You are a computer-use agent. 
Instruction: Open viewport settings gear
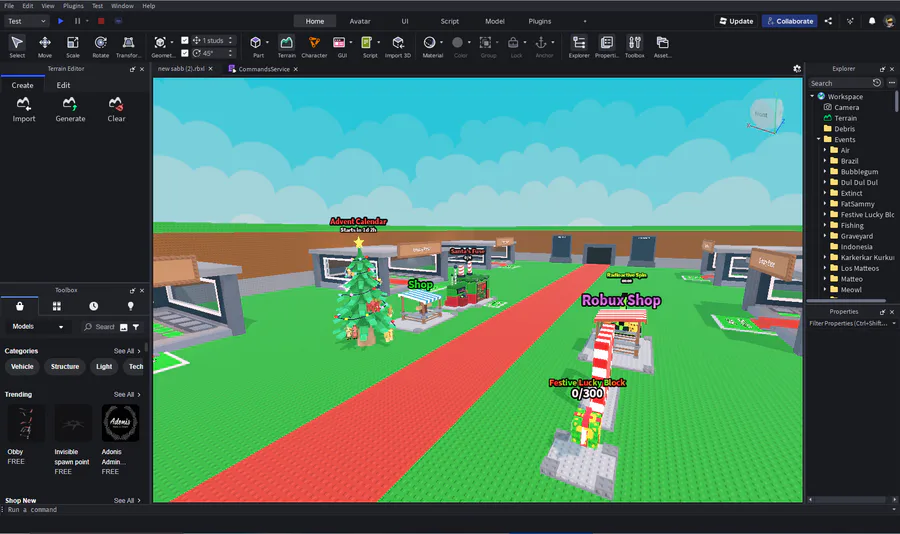[797, 69]
